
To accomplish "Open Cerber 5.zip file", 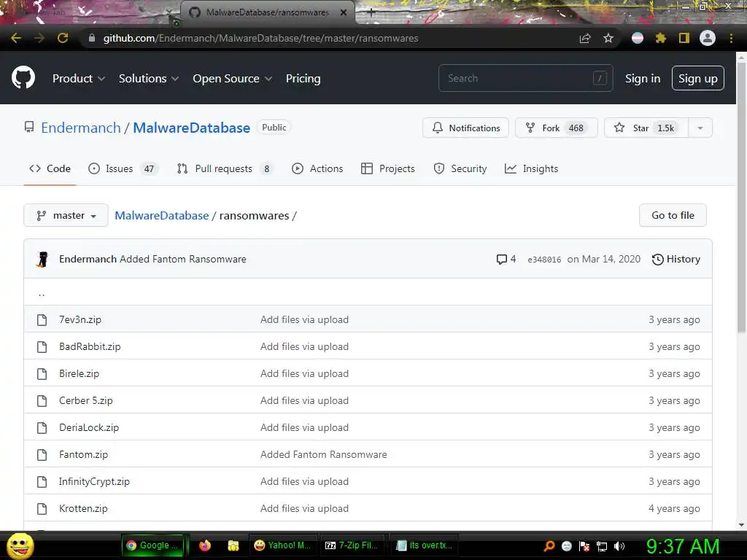I will [x=86, y=400].
